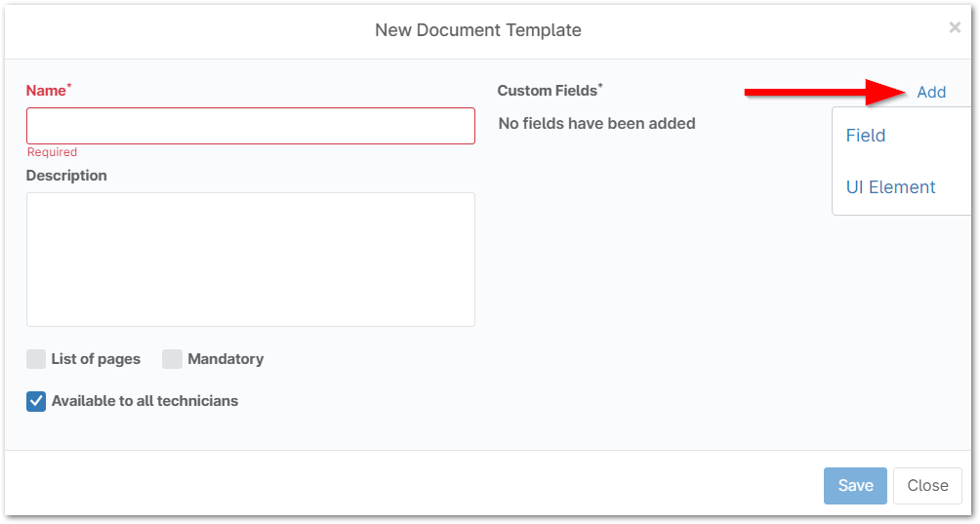
Task: Select Field from the Add menu
Action: click(866, 136)
